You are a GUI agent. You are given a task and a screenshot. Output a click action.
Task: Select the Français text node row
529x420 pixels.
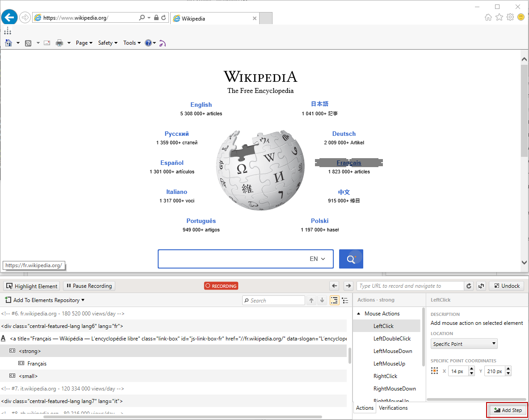(x=173, y=363)
